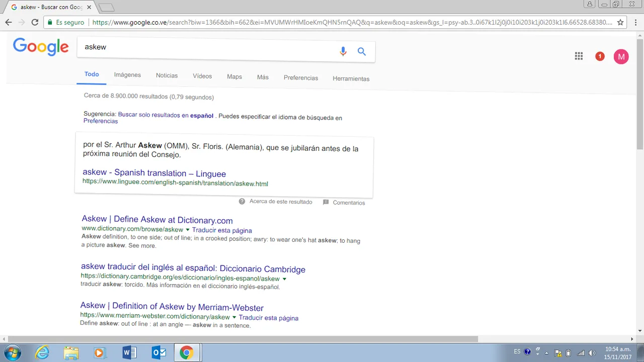Click the scroll-right arrow of the horizontal scrollbar
The height and width of the screenshot is (362, 644).
pos(632,339)
